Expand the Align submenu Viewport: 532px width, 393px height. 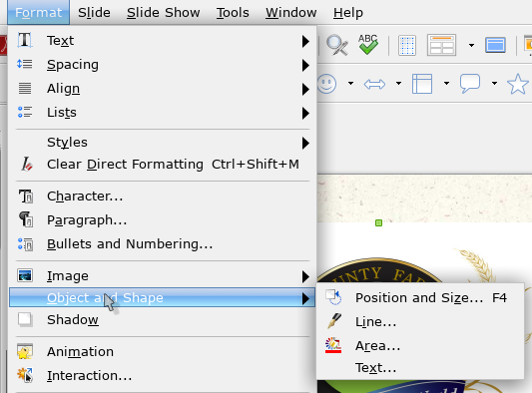pyautogui.click(x=163, y=89)
